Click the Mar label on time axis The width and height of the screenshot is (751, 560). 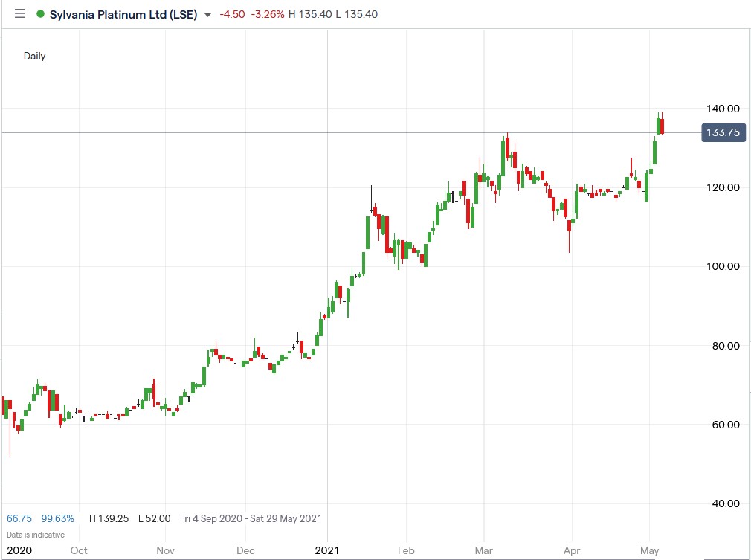(x=484, y=550)
